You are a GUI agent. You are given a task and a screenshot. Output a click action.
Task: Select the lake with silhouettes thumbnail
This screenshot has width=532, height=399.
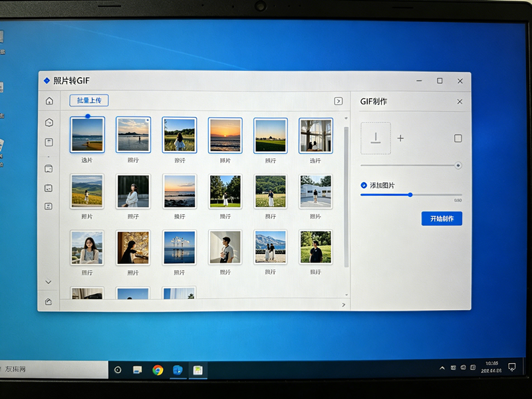pos(134,135)
